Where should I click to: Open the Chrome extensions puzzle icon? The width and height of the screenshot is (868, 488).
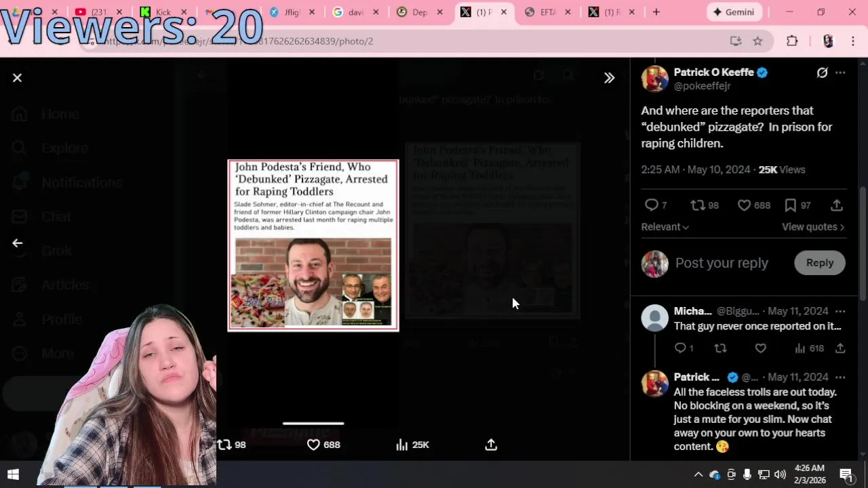pyautogui.click(x=792, y=41)
